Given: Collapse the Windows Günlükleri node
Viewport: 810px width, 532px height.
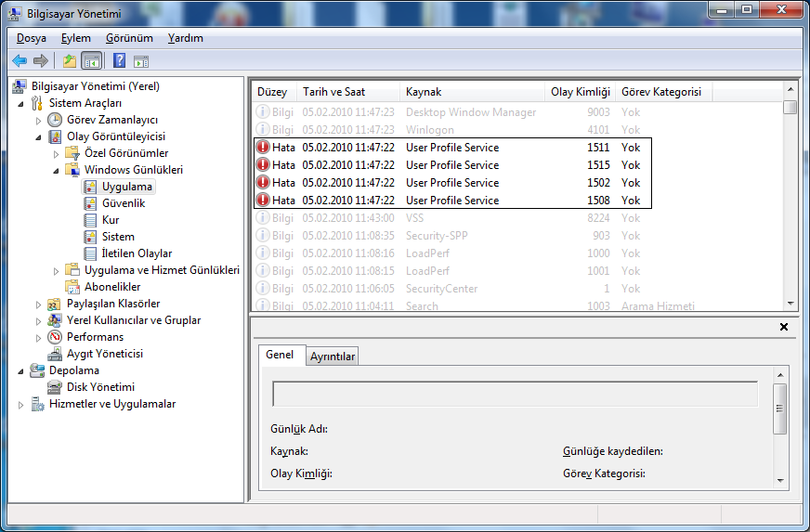Looking at the screenshot, I should coord(57,171).
